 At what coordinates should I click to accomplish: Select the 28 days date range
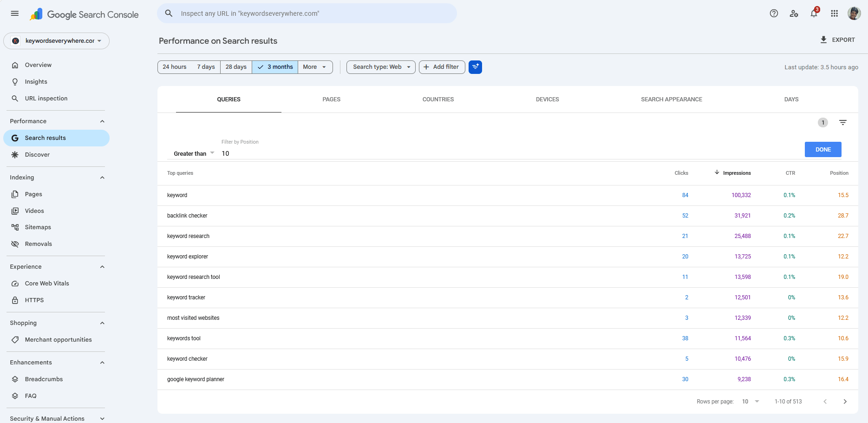pyautogui.click(x=236, y=67)
